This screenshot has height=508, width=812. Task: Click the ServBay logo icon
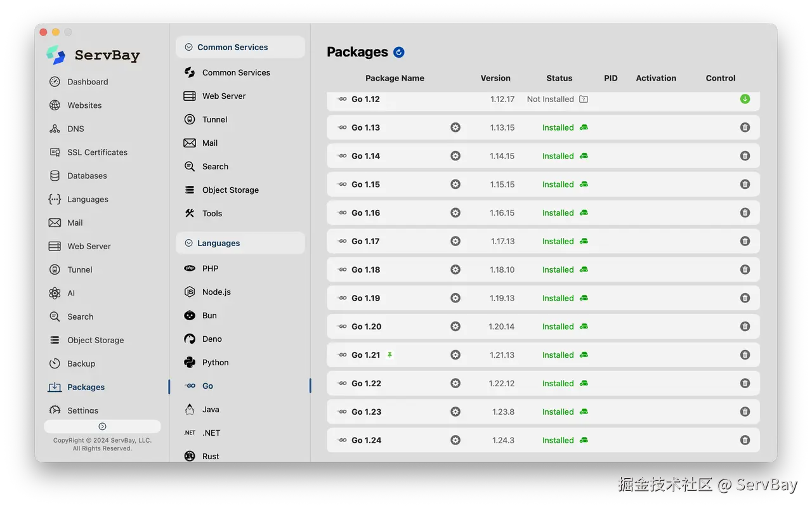point(56,55)
